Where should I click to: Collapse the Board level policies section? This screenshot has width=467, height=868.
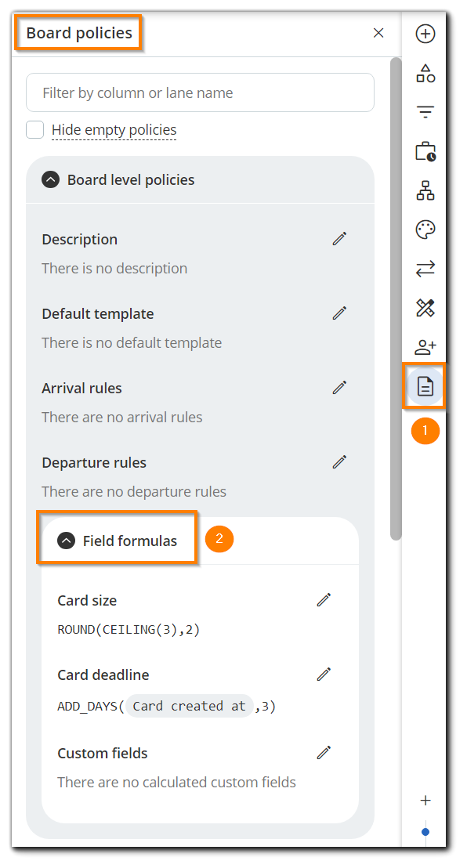(x=50, y=179)
